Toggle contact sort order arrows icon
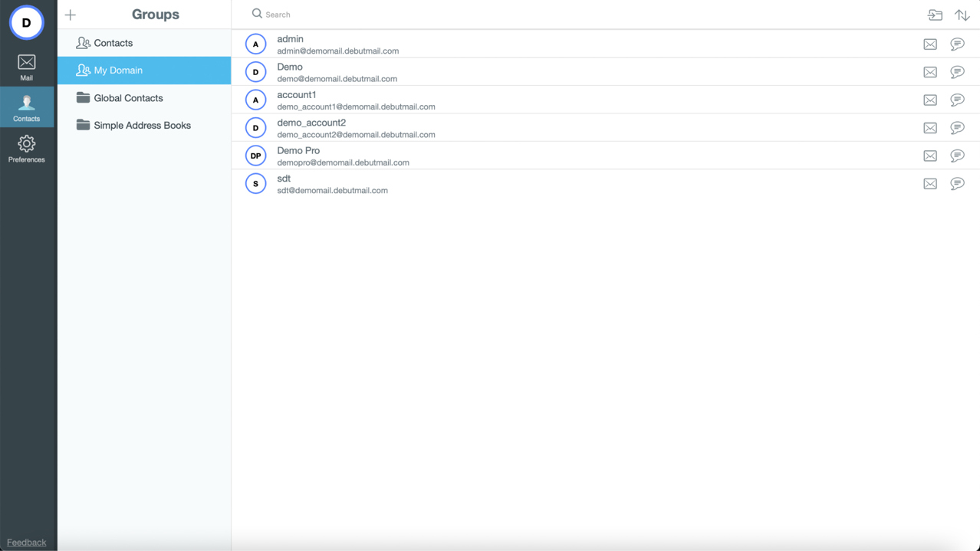 (x=962, y=15)
